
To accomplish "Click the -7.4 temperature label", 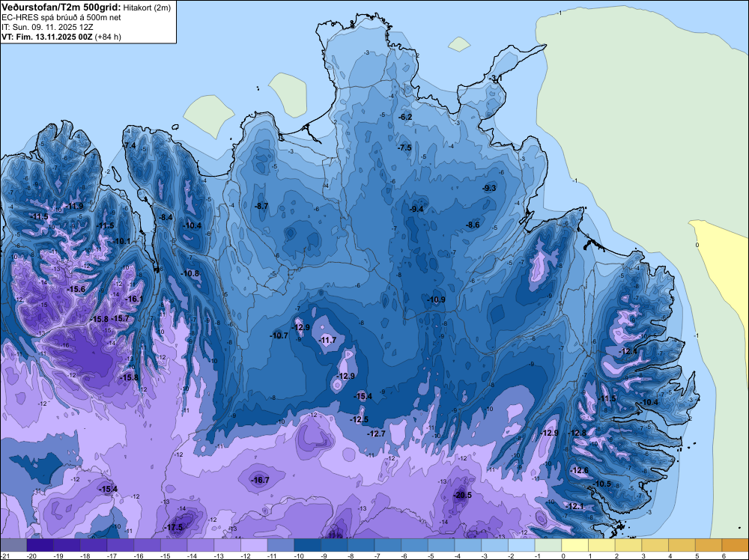I will click(x=130, y=145).
